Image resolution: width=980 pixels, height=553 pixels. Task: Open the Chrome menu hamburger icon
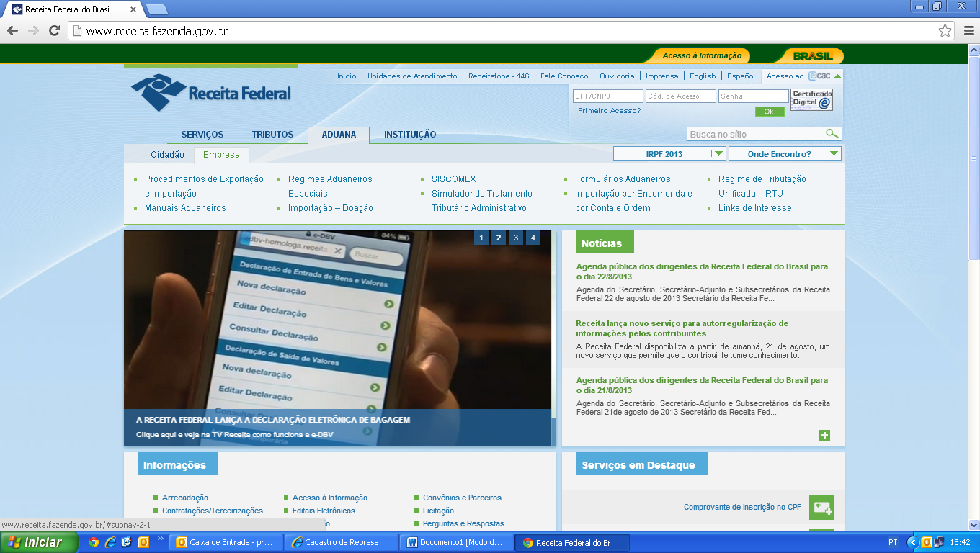coord(968,30)
